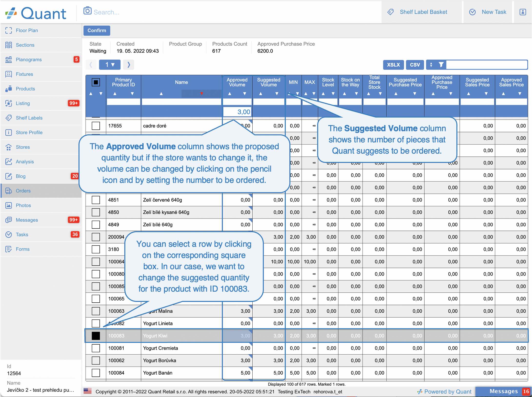Sort Suggested Volume ascending
The height and width of the screenshot is (397, 532).
(x=261, y=94)
